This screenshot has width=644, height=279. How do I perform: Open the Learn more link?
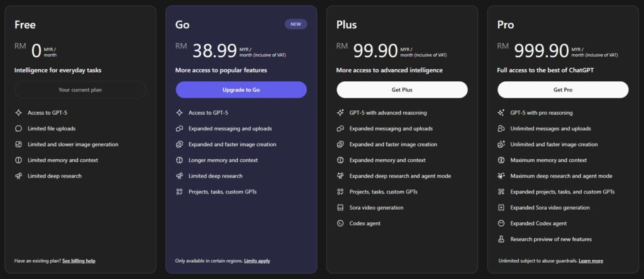(591, 261)
